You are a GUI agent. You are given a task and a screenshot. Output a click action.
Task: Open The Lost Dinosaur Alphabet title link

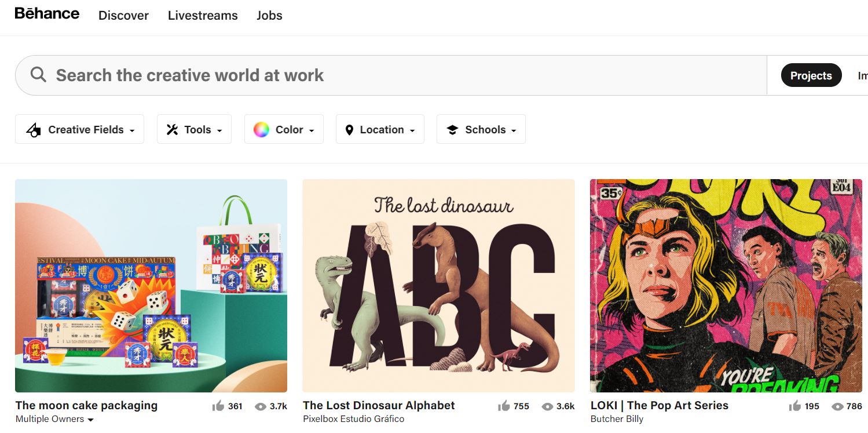coord(379,405)
